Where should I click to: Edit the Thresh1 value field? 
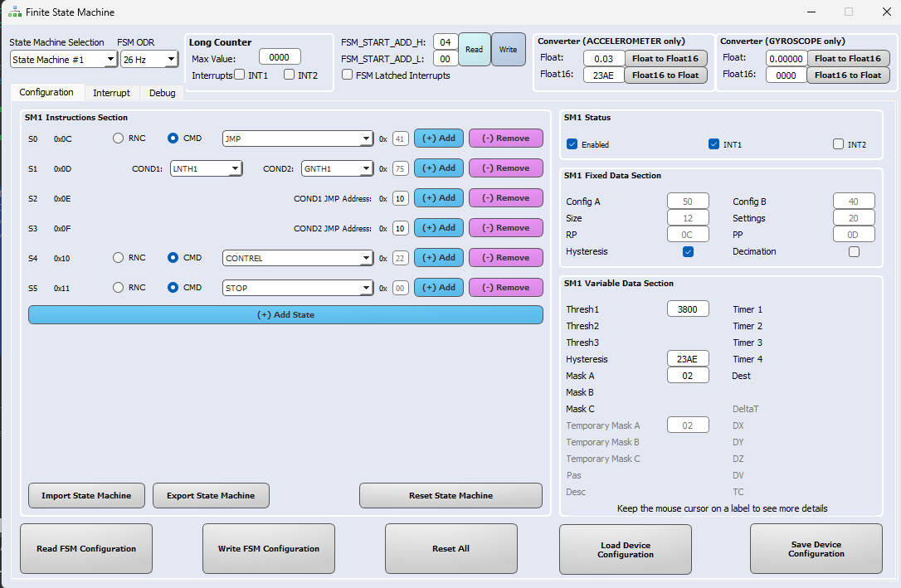tap(688, 308)
